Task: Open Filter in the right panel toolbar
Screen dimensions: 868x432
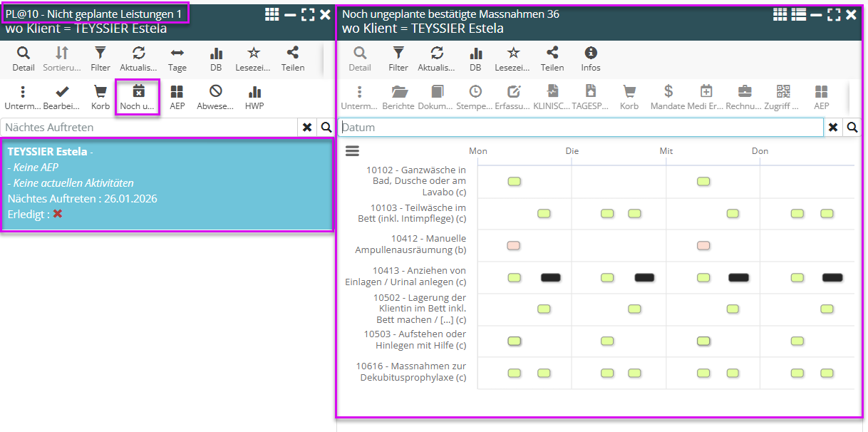Action: point(398,58)
